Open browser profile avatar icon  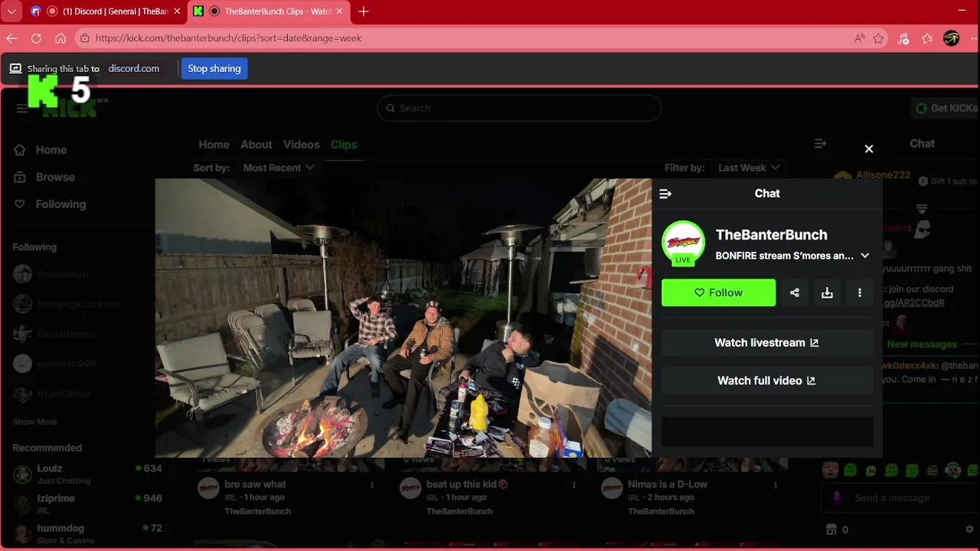pyautogui.click(x=952, y=38)
